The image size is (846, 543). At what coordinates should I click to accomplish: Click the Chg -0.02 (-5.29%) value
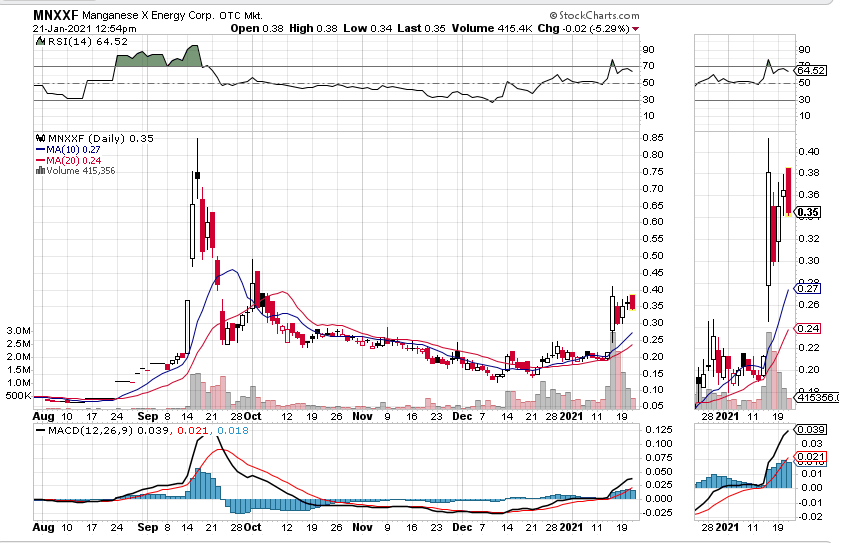[x=583, y=29]
